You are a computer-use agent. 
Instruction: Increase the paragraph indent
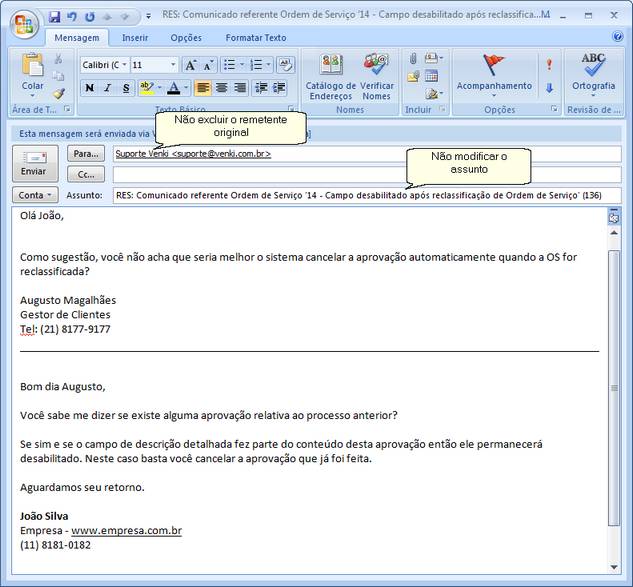[279, 88]
